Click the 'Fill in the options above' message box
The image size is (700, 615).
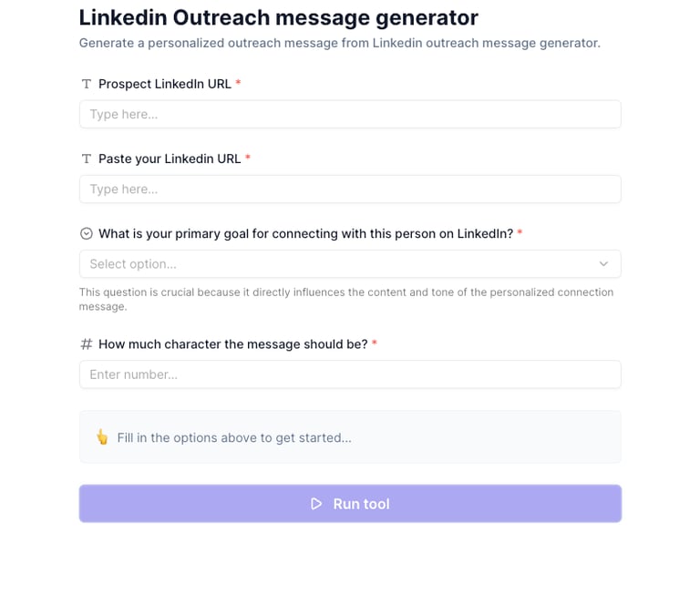click(350, 437)
